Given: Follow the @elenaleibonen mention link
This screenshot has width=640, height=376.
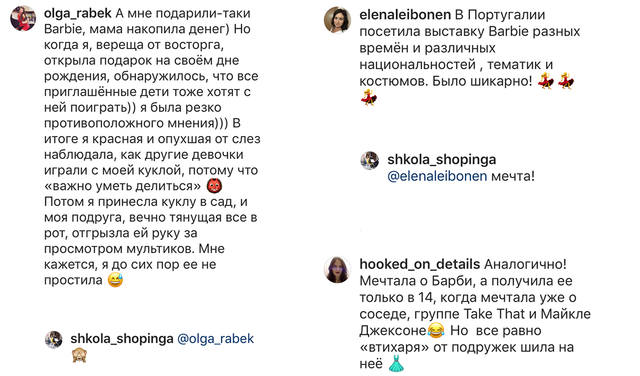Looking at the screenshot, I should coord(437,176).
